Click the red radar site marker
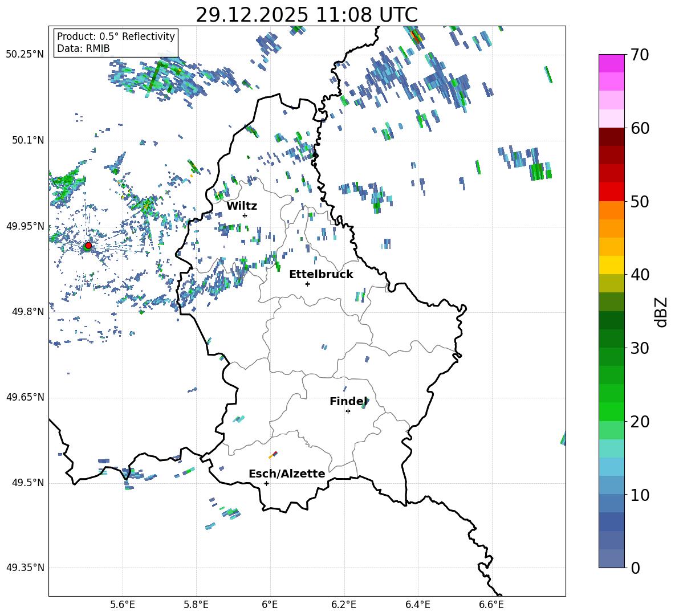Screen dimensions: 675x616 (88, 245)
